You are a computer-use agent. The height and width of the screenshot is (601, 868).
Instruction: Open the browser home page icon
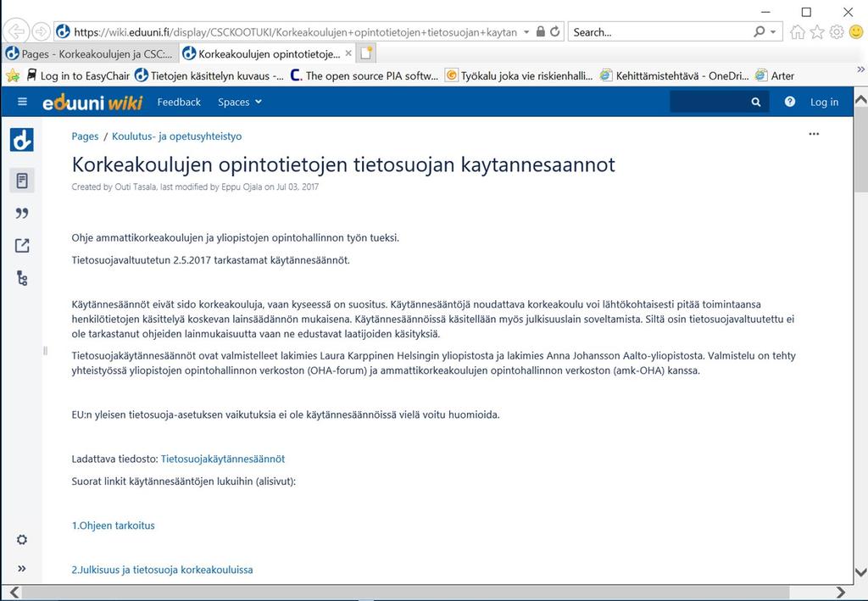[x=797, y=32]
